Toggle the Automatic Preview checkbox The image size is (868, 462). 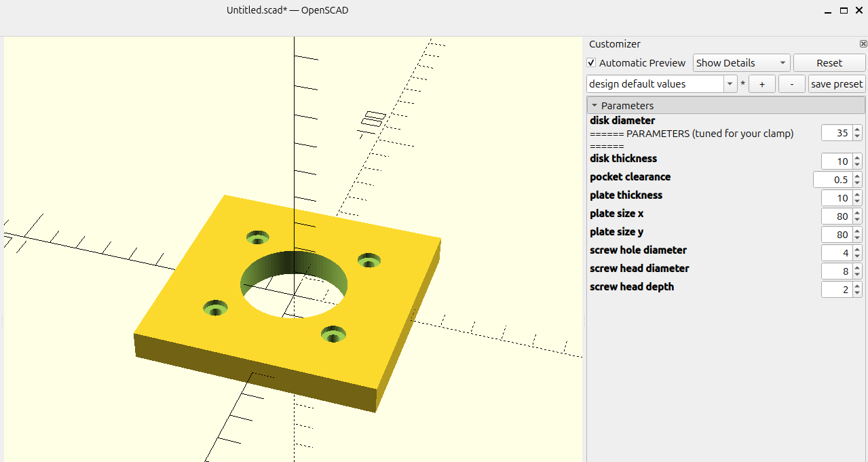[591, 63]
